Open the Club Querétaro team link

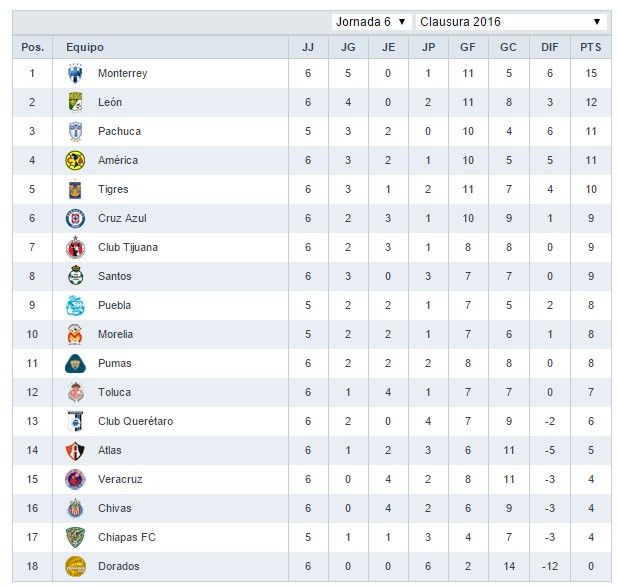(135, 421)
